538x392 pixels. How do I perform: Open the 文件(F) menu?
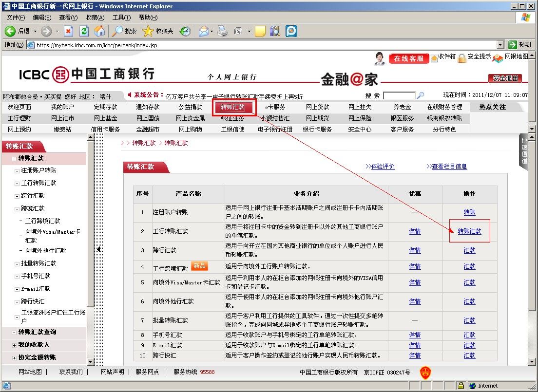(x=16, y=18)
